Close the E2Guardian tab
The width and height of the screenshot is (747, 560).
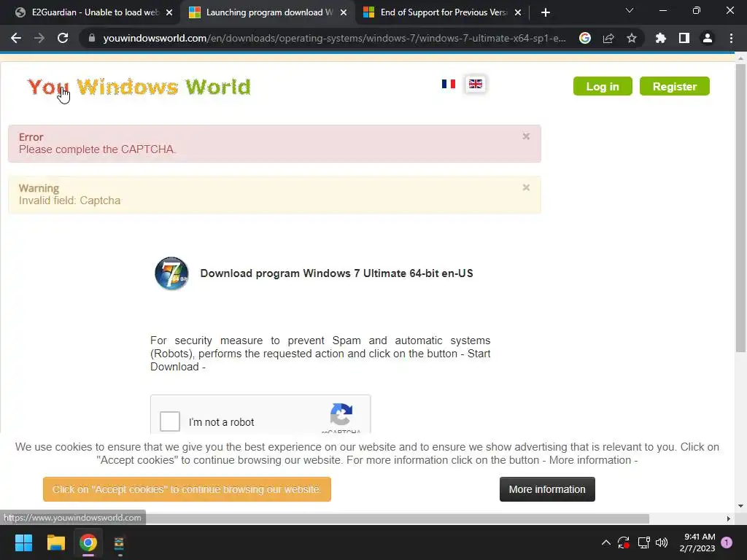point(169,12)
